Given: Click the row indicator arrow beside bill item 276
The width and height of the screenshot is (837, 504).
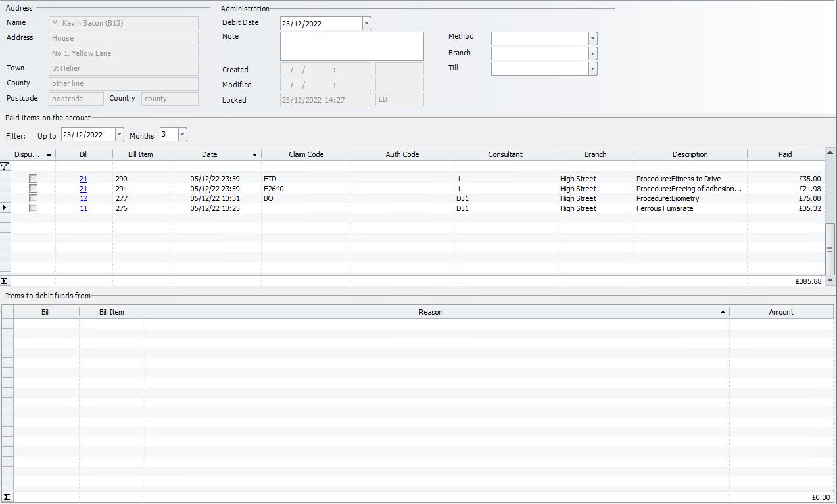Looking at the screenshot, I should tap(5, 208).
